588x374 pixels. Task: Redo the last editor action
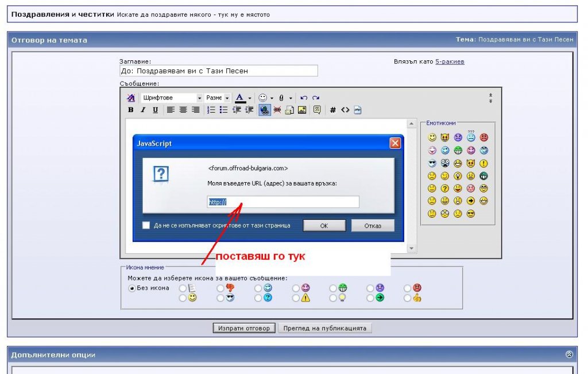tap(316, 98)
